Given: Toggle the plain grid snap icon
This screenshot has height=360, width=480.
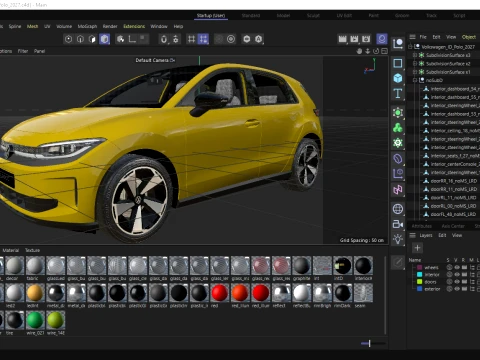Looking at the screenshot, I should point(191,39).
